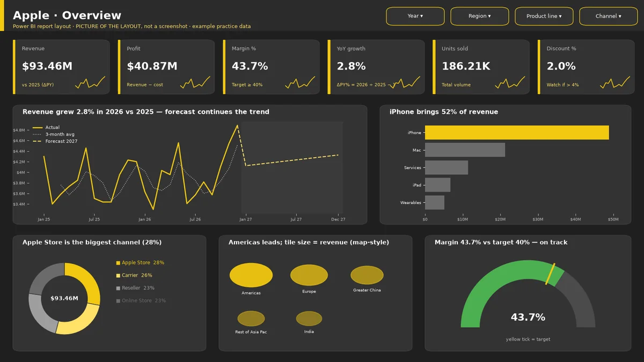Click the Reseller legend swatch

pyautogui.click(x=118, y=288)
